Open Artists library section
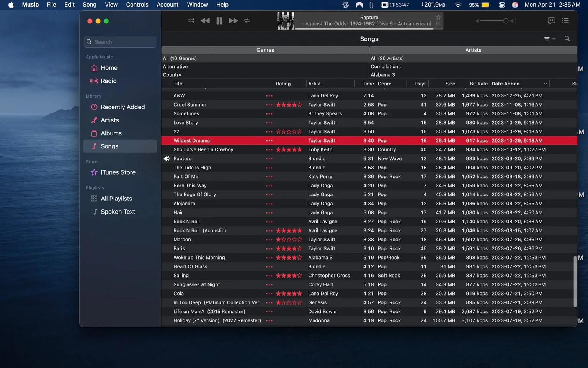 click(120, 120)
